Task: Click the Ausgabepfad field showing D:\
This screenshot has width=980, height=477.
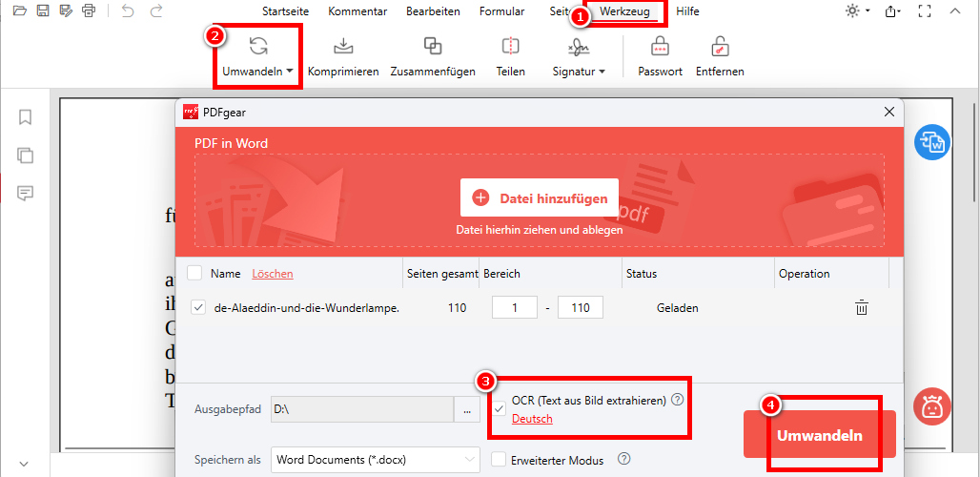Action: (x=362, y=410)
